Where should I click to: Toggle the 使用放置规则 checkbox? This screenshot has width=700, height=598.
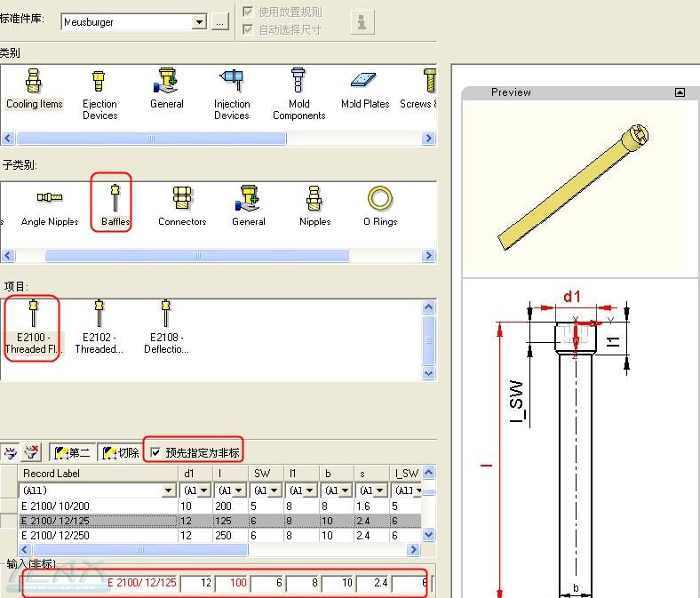coord(249,12)
